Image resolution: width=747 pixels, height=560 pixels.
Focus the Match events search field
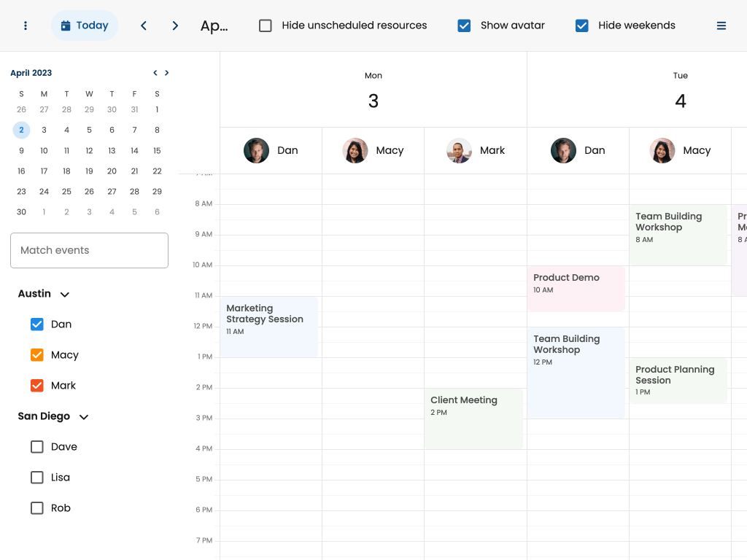(89, 250)
